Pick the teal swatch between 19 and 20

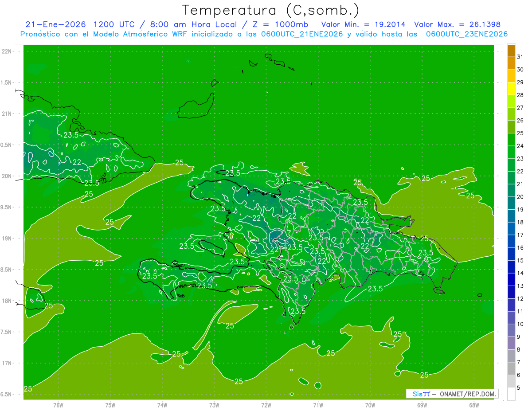point(511,203)
